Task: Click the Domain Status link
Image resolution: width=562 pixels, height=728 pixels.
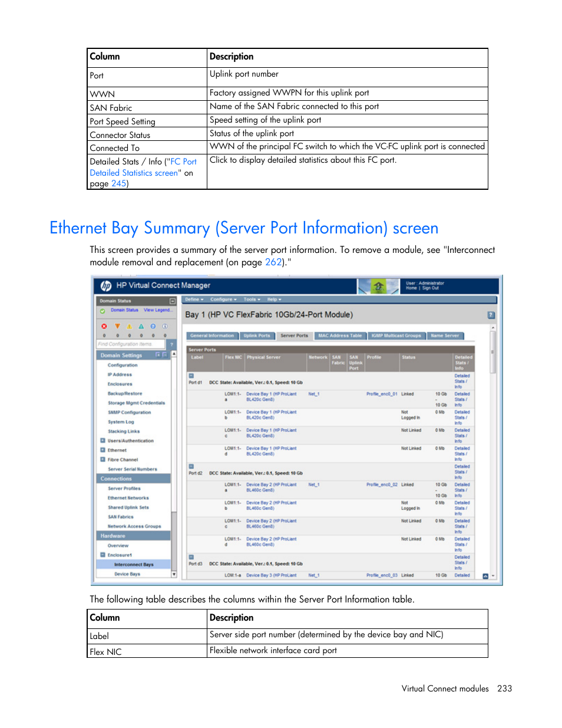Action: (124, 310)
